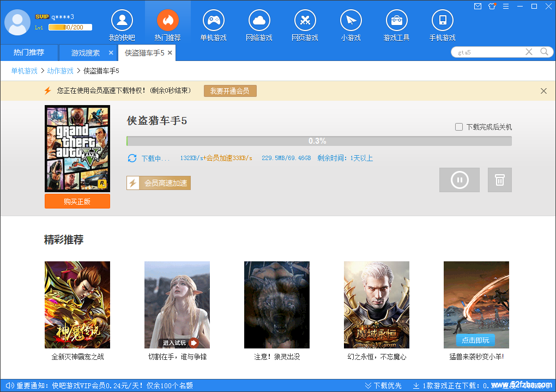The width and height of the screenshot is (556, 392).
Task: Open 网络游戏 cloud section
Action: pos(259,26)
